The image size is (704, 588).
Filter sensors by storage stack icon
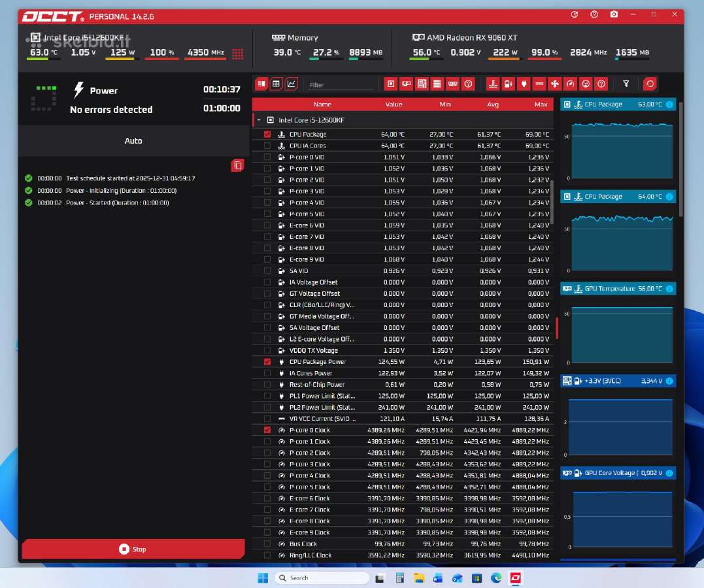[x=437, y=84]
